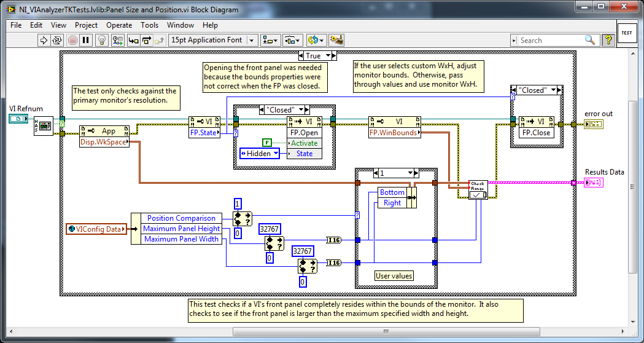Click the Clean Up Diagram button
This screenshot has width=644, height=343.
click(x=336, y=41)
